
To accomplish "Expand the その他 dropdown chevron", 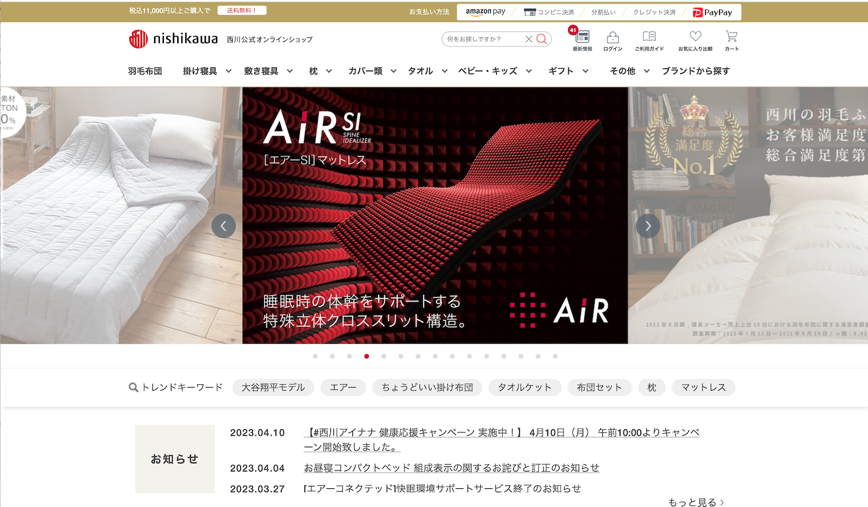I will click(647, 71).
